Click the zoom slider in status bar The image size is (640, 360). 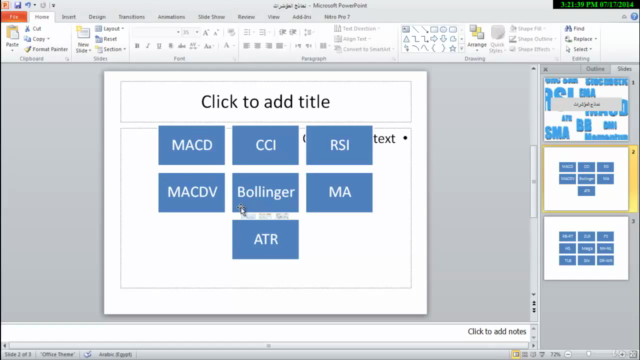point(589,354)
